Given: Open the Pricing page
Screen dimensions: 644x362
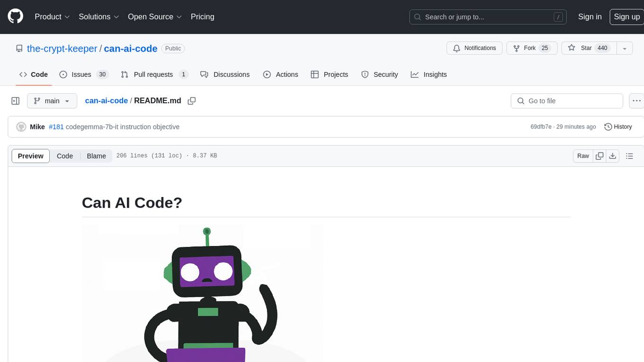Looking at the screenshot, I should 202,17.
